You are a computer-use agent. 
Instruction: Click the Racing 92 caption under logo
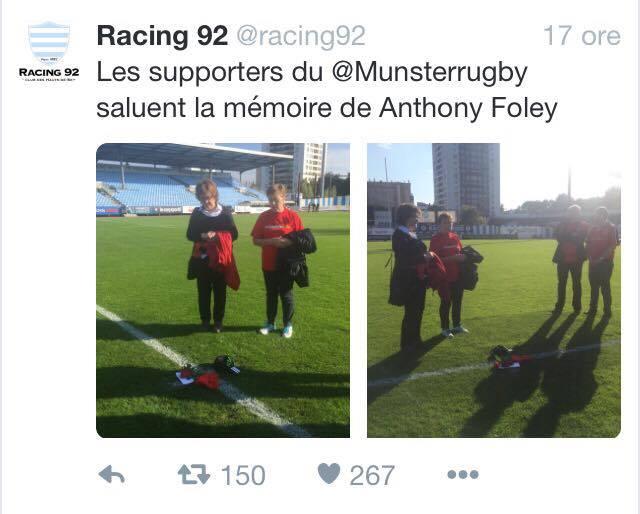pos(49,73)
